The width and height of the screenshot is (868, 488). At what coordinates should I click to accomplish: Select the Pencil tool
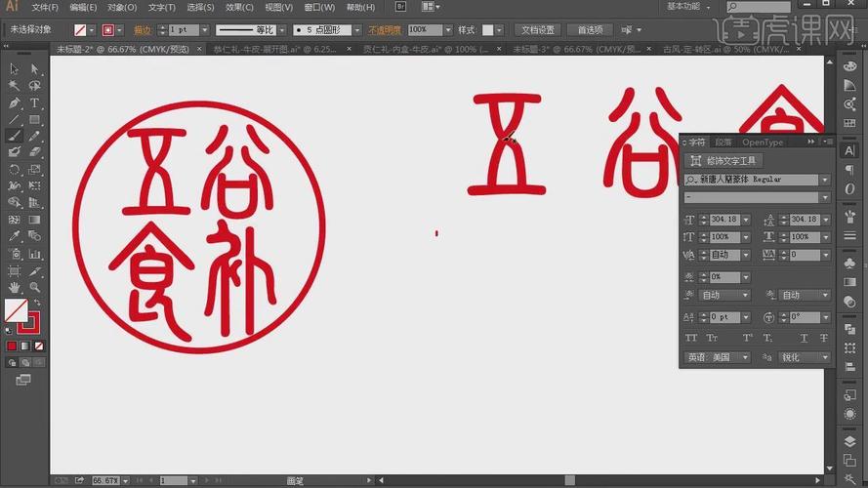pos(34,136)
